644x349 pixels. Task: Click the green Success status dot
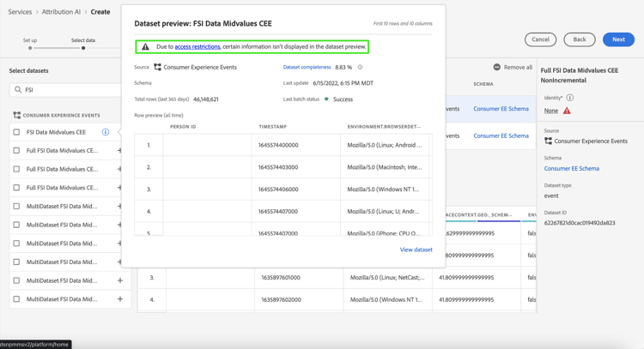coord(326,99)
